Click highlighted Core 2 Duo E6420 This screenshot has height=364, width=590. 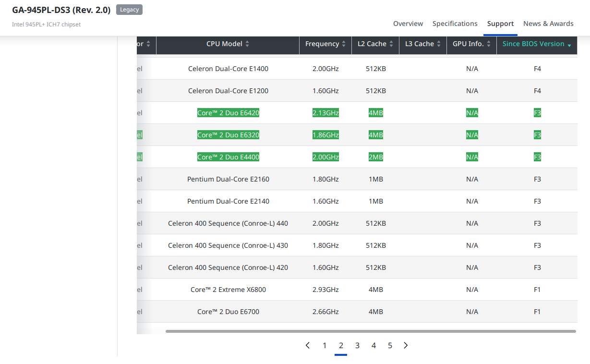click(228, 113)
